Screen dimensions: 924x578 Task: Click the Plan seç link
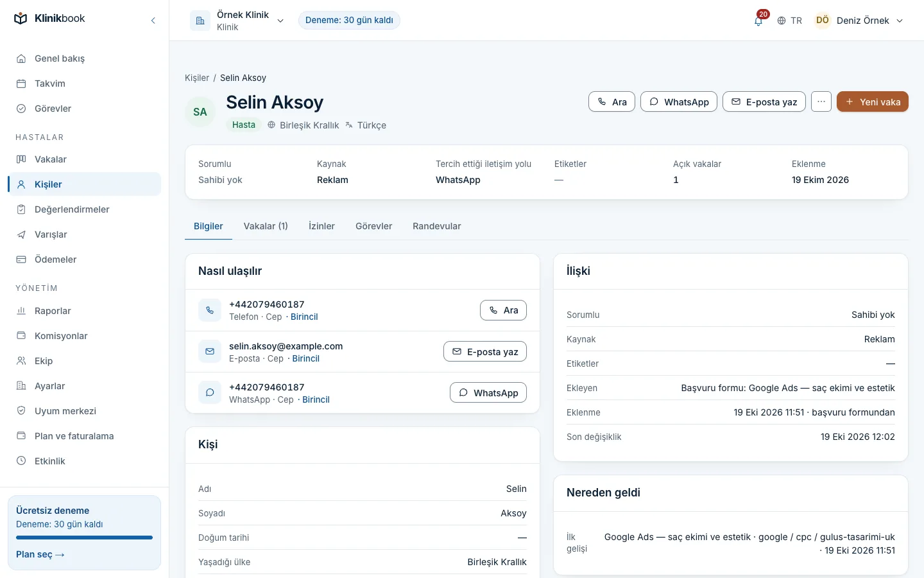40,554
